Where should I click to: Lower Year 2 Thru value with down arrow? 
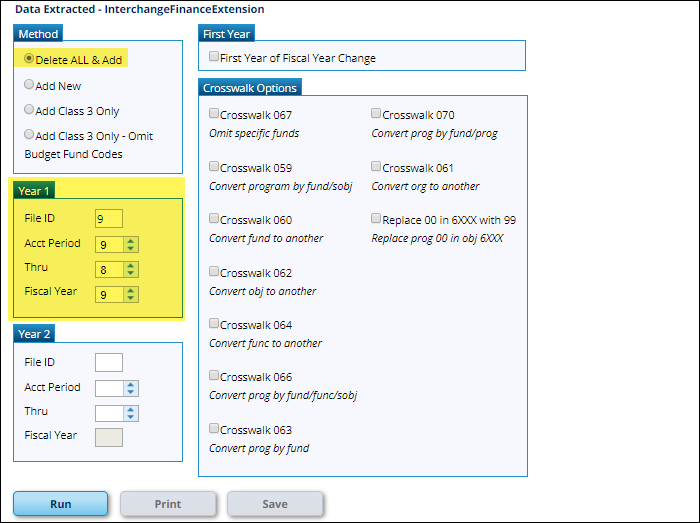click(x=131, y=417)
